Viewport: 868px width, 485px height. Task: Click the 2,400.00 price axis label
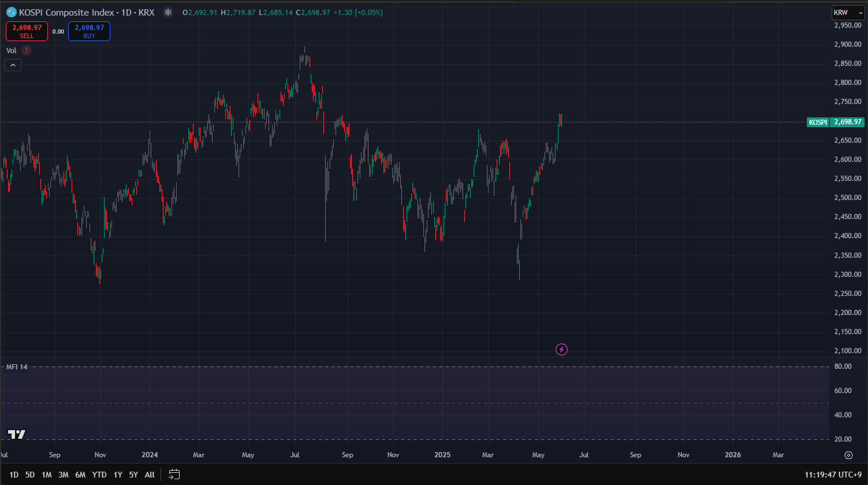[x=848, y=236]
